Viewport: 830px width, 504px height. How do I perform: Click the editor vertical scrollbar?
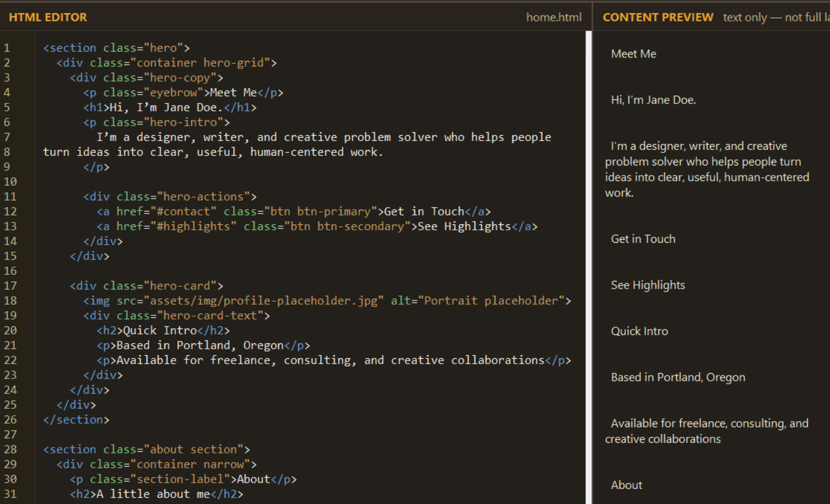[589, 267]
